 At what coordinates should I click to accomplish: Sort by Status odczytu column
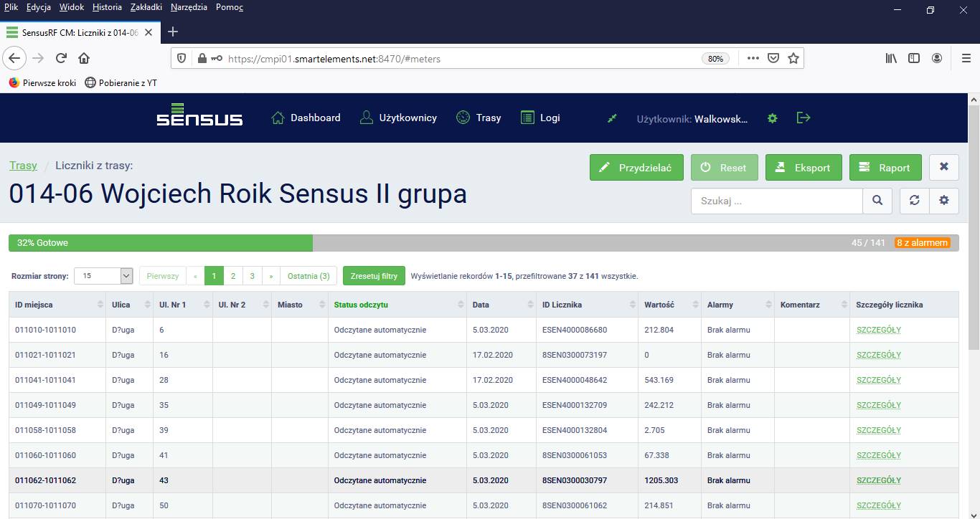pos(397,305)
